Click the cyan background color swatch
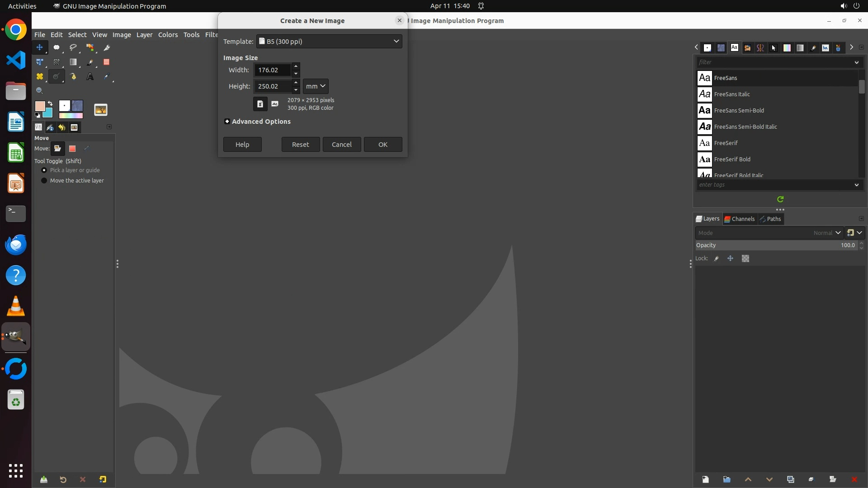The height and width of the screenshot is (488, 868). pyautogui.click(x=48, y=113)
